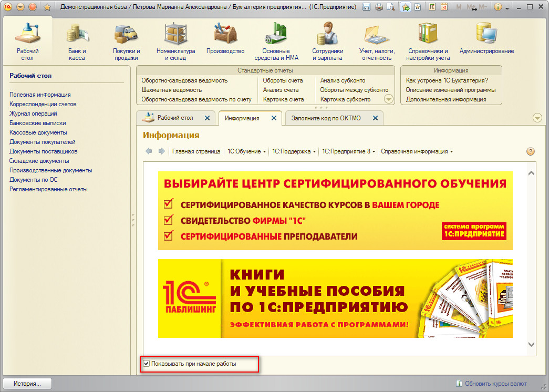This screenshot has width=549, height=392.
Task: Open the Карточка субконто report
Action: [x=345, y=99]
